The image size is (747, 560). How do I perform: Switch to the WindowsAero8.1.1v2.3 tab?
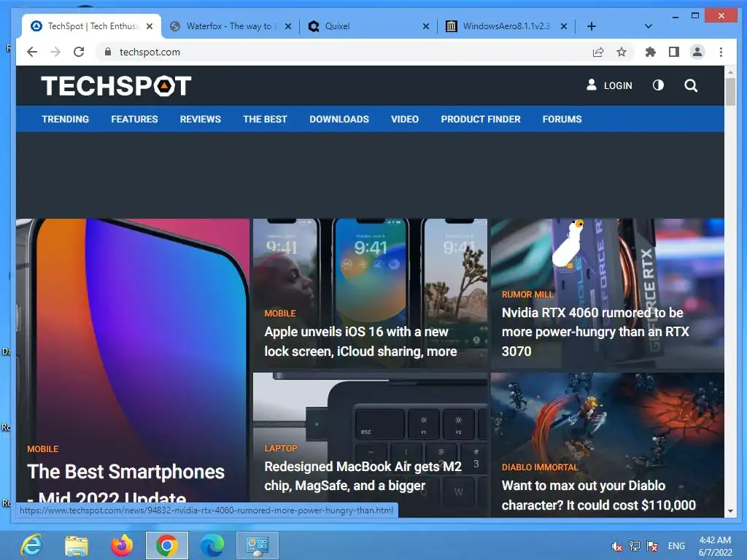click(507, 26)
